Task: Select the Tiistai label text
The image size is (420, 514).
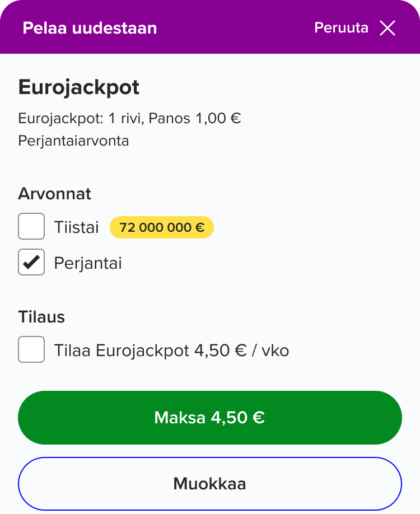Action: (x=76, y=228)
